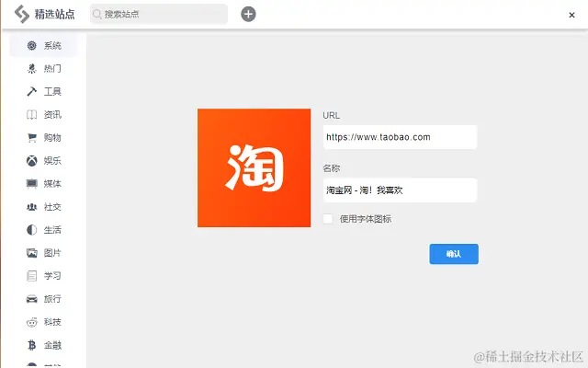Click the 精选站点 logo icon
The width and height of the screenshot is (588, 368).
[x=22, y=15]
